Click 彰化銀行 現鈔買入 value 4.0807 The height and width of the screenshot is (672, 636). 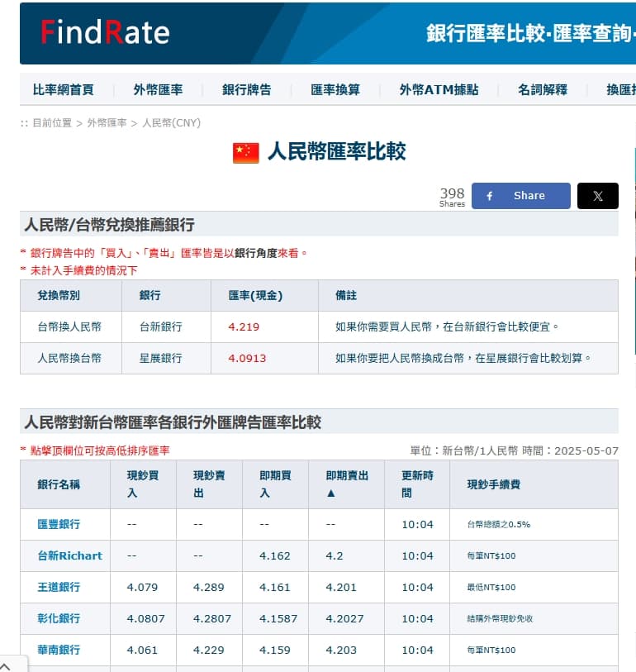tap(145, 618)
